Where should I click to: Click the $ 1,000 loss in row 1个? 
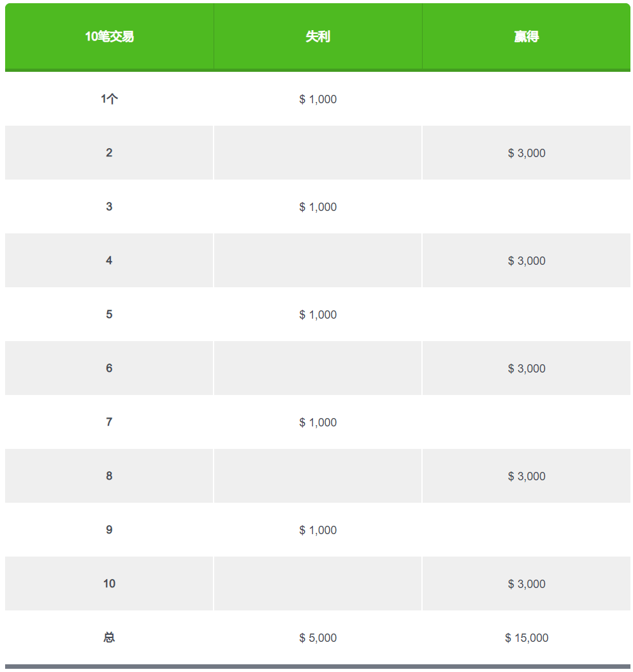317,99
